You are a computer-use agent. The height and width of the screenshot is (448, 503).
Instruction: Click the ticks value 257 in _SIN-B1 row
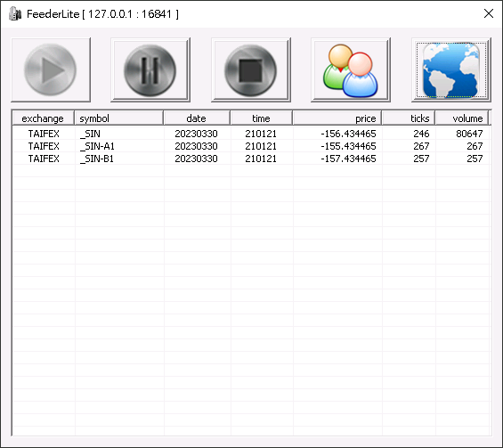click(421, 159)
